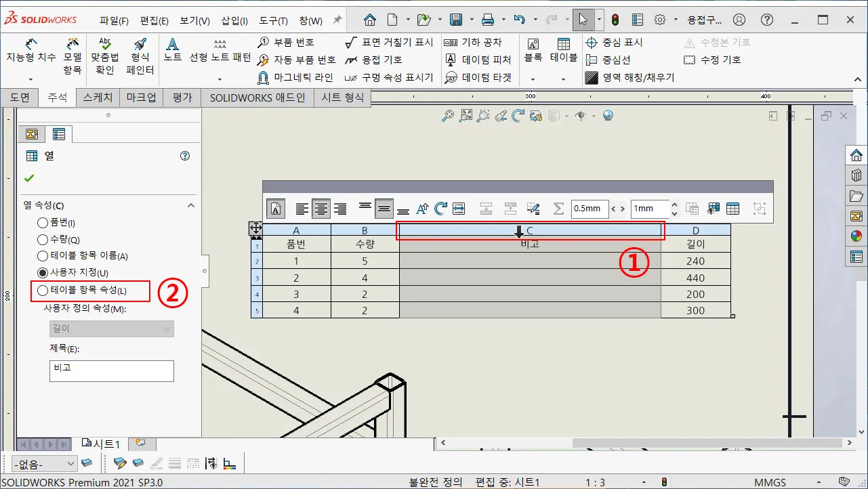Click the Undo icon
Image resolution: width=868 pixels, height=489 pixels.
(x=520, y=19)
